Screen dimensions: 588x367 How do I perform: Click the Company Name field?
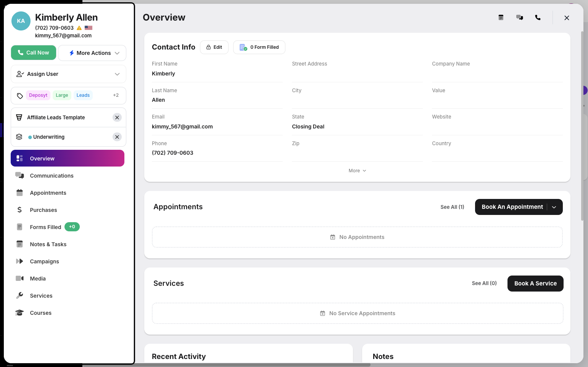click(497, 71)
